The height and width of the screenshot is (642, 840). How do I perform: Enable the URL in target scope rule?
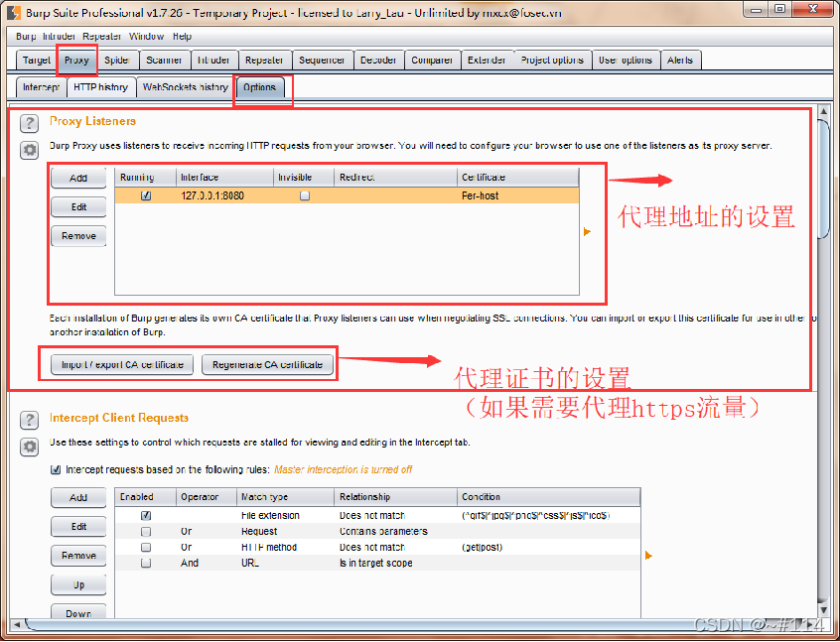point(146,564)
